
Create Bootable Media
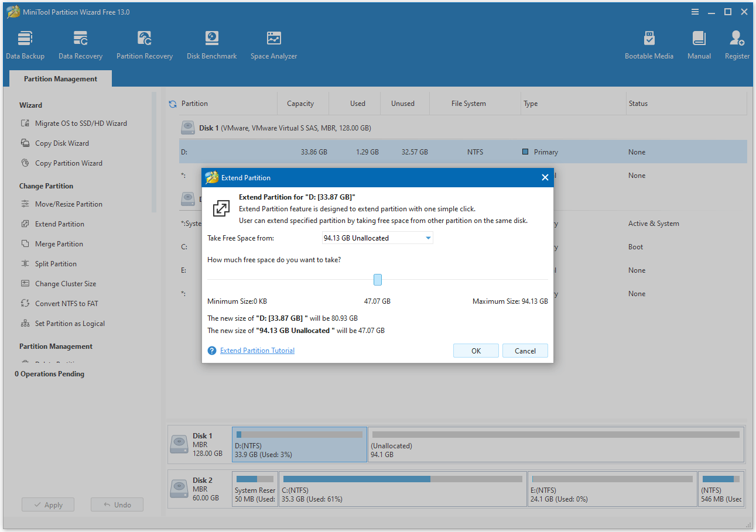click(x=649, y=44)
